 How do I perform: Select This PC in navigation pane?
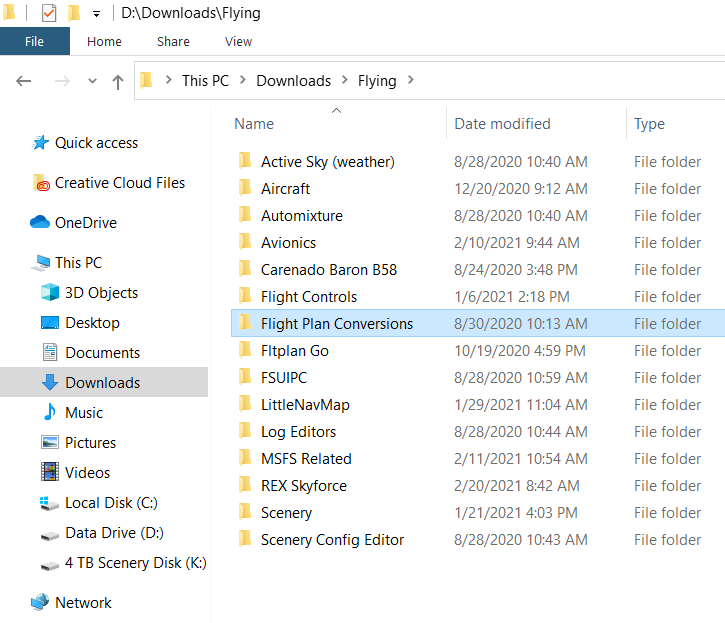79,262
